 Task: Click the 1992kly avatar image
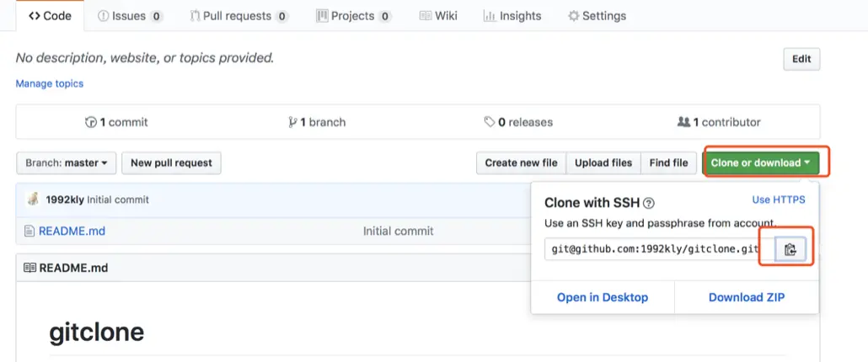(34, 200)
